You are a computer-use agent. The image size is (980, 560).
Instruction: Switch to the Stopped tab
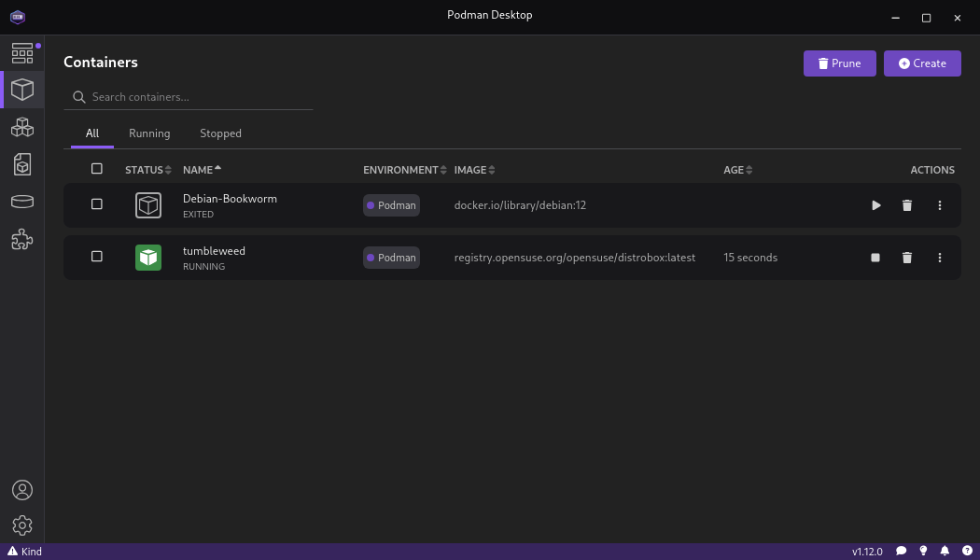tap(220, 133)
